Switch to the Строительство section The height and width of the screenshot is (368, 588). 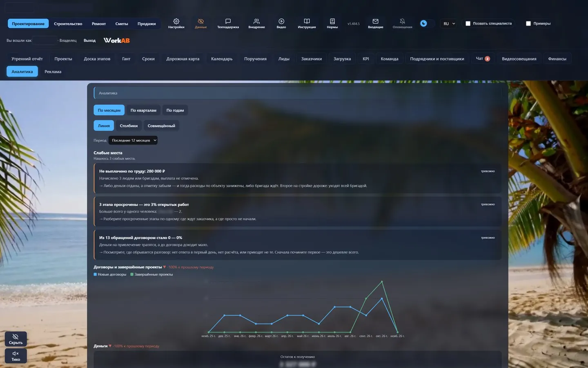[68, 24]
